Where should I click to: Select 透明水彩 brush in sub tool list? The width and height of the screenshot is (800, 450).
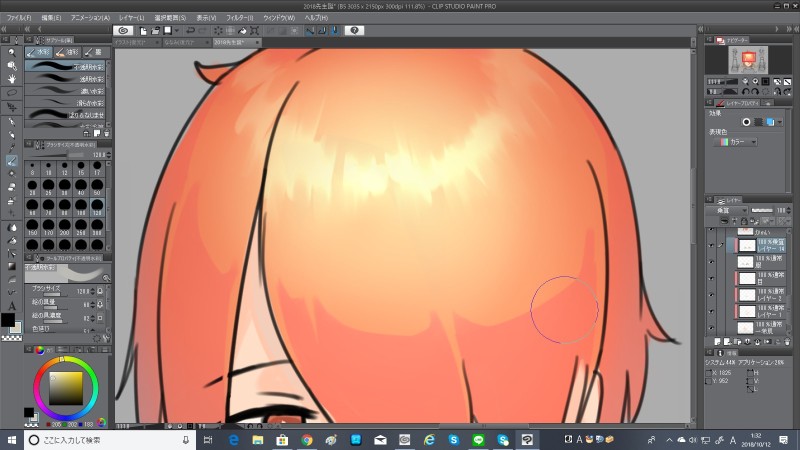click(65, 79)
